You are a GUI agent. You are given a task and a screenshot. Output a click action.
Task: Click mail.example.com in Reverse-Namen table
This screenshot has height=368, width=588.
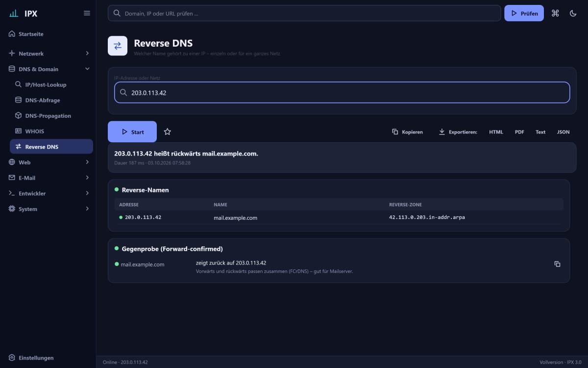(235, 217)
